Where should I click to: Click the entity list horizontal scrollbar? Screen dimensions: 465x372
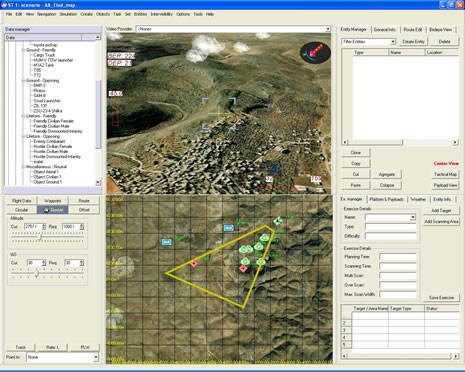coord(400,142)
